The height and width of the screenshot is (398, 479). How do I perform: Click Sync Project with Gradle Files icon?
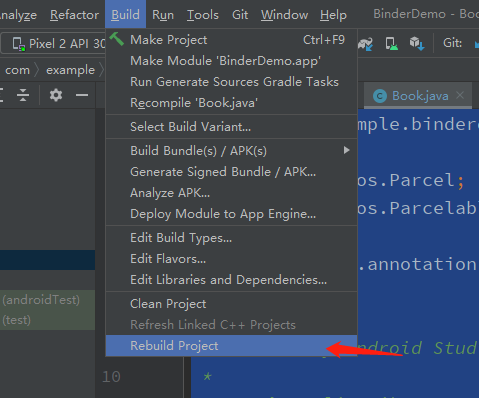tap(365, 44)
